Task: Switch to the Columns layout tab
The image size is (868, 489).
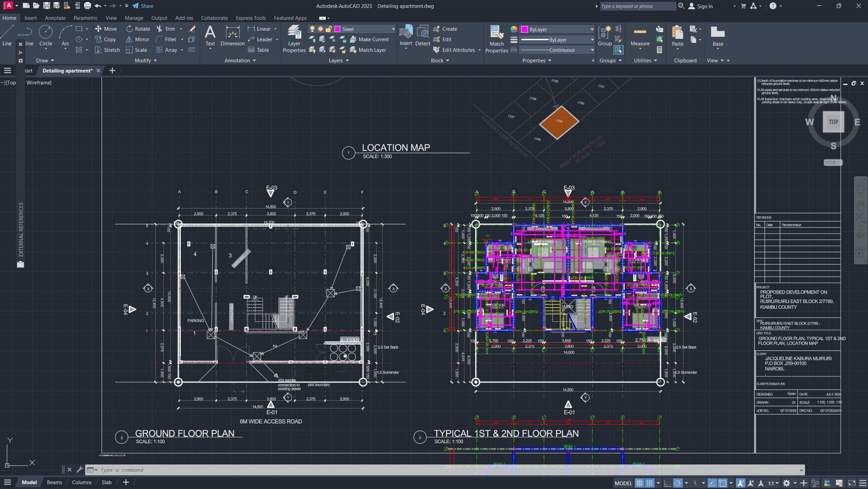Action: click(81, 483)
